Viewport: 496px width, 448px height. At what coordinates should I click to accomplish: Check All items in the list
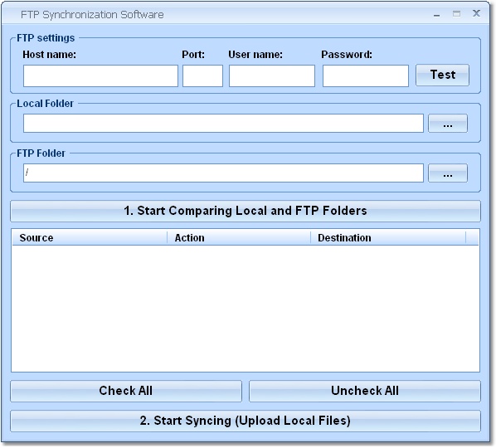[126, 391]
